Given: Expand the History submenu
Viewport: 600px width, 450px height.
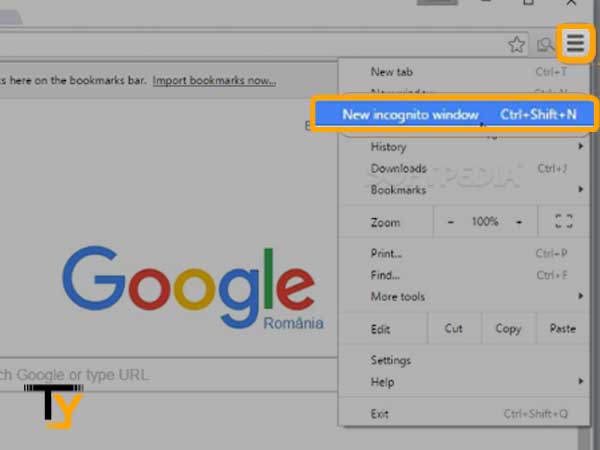Looking at the screenshot, I should (x=464, y=147).
